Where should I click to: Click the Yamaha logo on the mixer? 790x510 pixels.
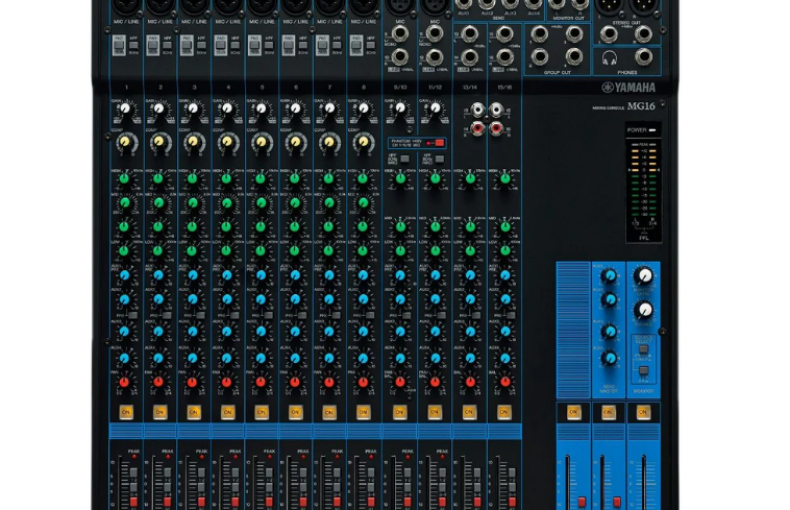tap(629, 87)
